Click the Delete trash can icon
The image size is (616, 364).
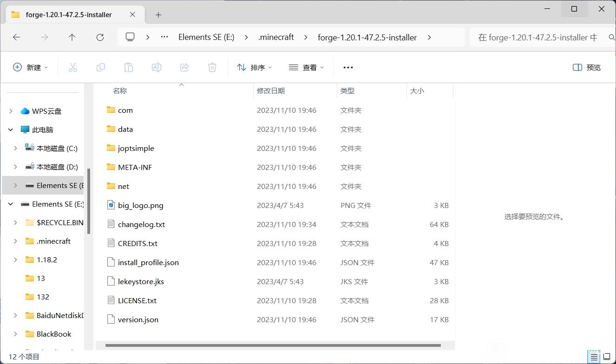click(x=212, y=67)
